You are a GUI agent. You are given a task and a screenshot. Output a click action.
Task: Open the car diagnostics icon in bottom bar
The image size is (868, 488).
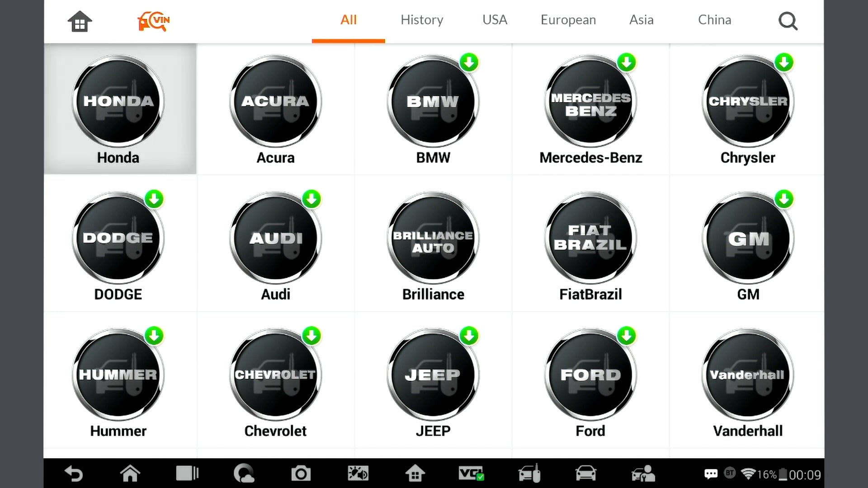(x=585, y=474)
